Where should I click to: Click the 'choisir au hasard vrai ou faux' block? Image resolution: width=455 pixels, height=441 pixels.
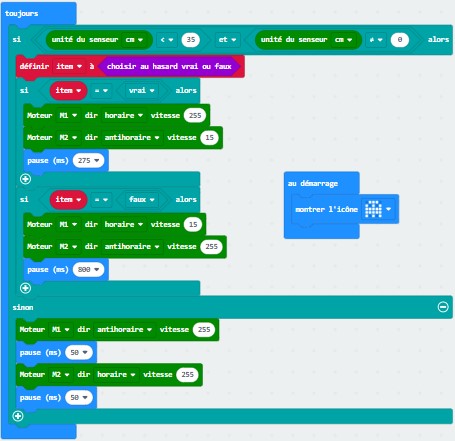169,66
